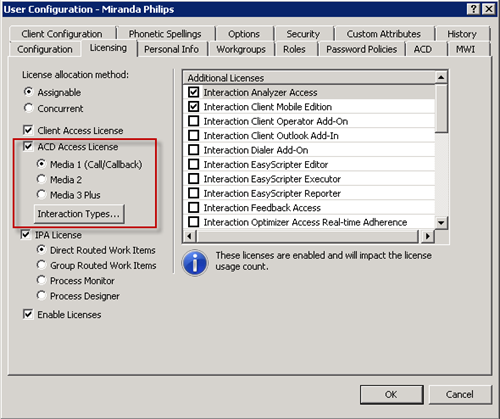The height and width of the screenshot is (419, 500).
Task: View the History tab
Action: point(462,34)
